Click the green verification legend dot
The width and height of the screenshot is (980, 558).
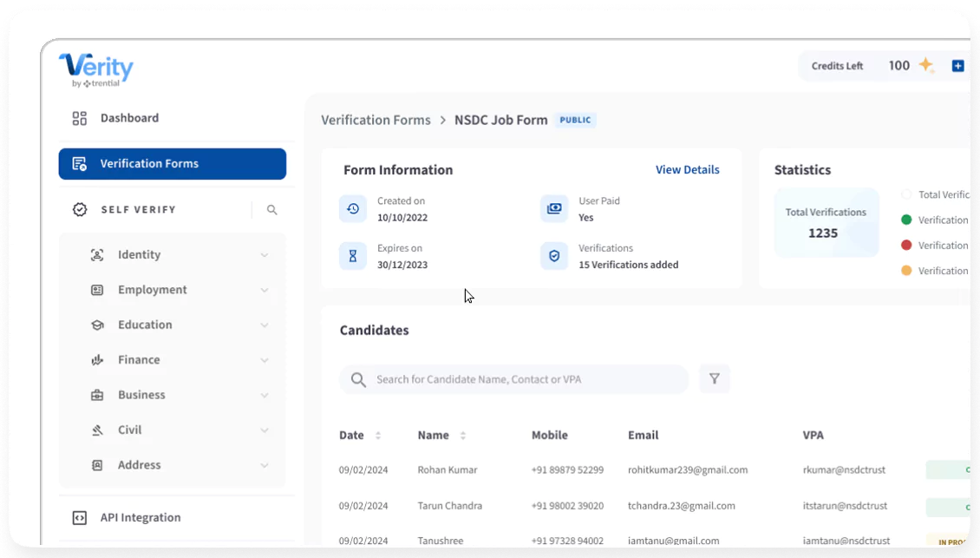coord(907,220)
